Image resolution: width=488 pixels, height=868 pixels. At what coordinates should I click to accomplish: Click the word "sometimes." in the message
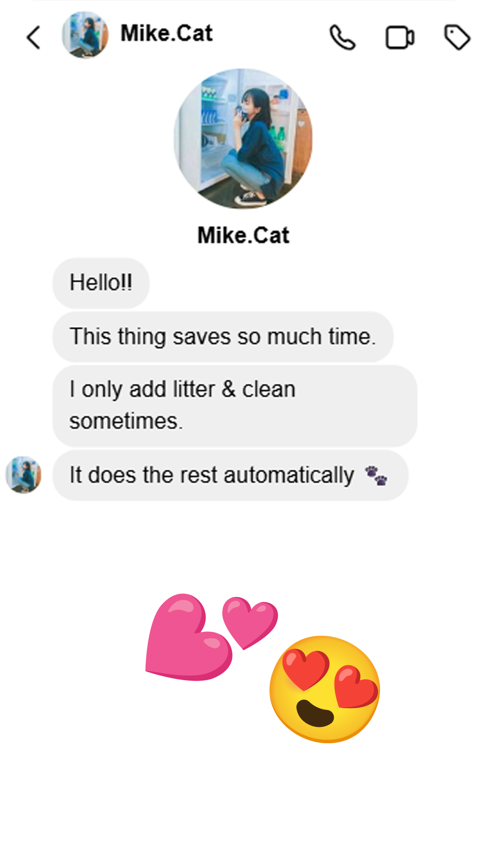[x=126, y=421]
